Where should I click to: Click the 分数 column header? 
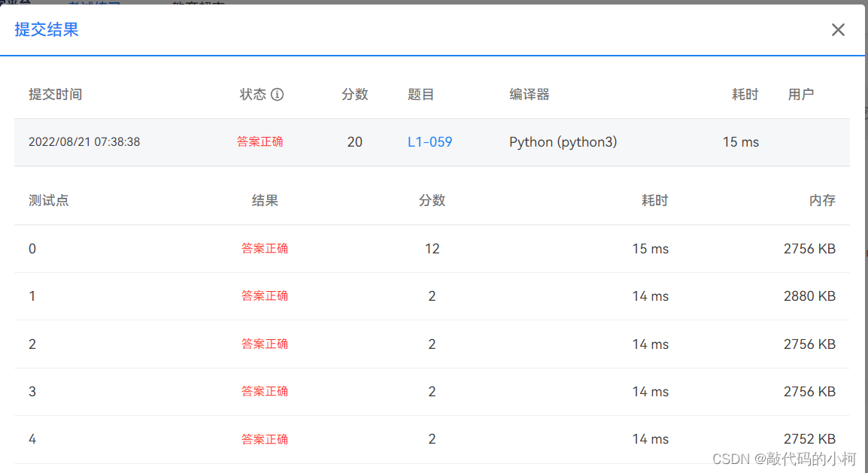[x=354, y=94]
